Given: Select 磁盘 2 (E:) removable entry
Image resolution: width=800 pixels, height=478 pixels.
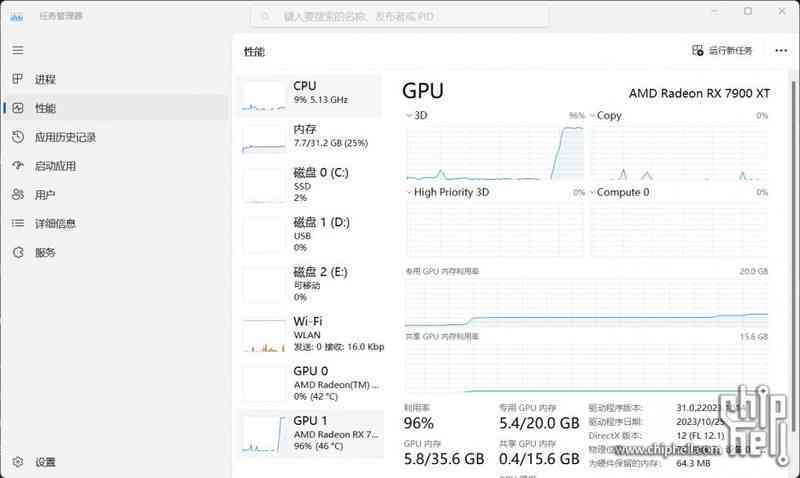Looking at the screenshot, I should pyautogui.click(x=310, y=284).
